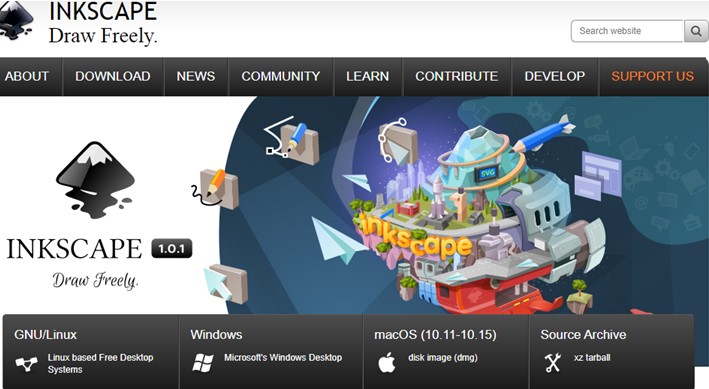Focus the Search website field
Screen dimensions: 709x389
[627, 31]
